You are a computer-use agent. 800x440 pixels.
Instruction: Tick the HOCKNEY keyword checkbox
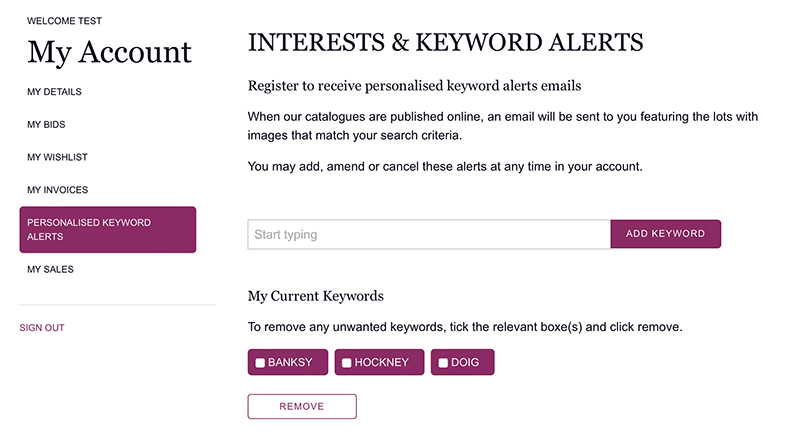[347, 363]
